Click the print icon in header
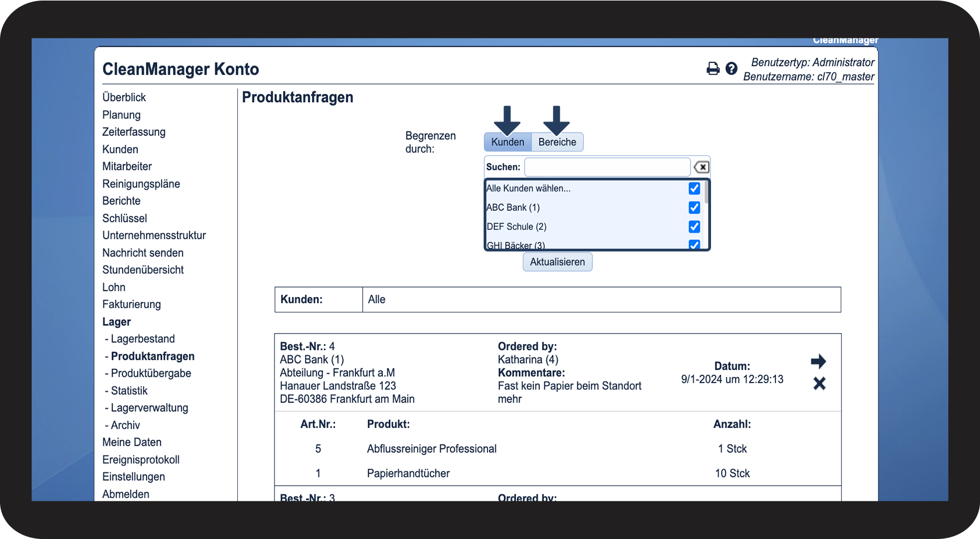Screen dimensions: 980x539 click(713, 68)
